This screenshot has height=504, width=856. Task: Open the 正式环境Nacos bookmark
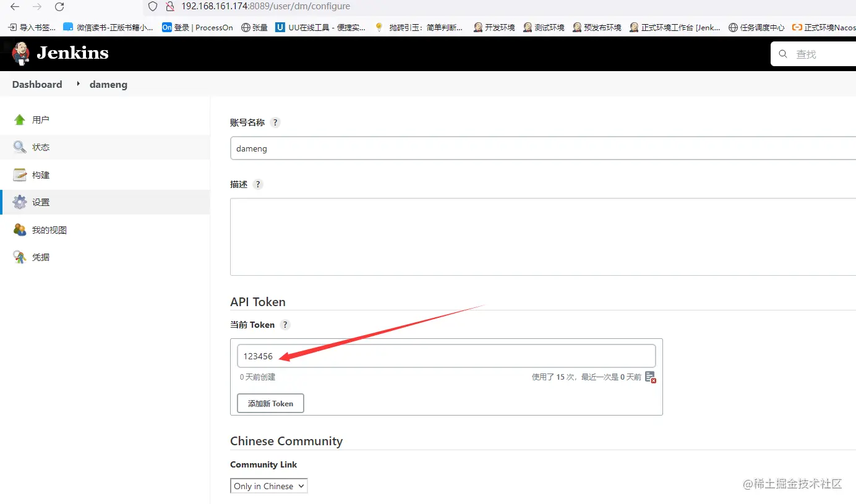(824, 27)
